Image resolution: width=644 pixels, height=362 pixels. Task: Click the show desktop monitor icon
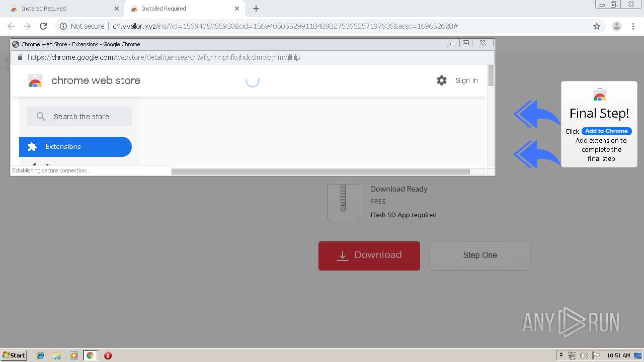638,355
